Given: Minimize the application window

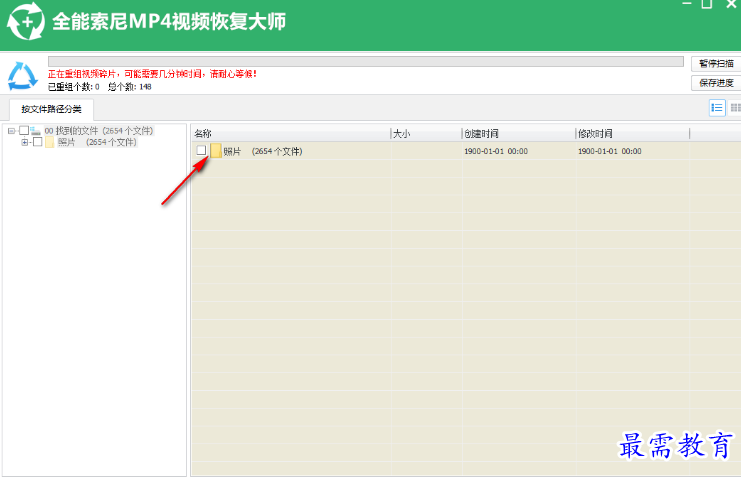Looking at the screenshot, I should [x=687, y=4].
